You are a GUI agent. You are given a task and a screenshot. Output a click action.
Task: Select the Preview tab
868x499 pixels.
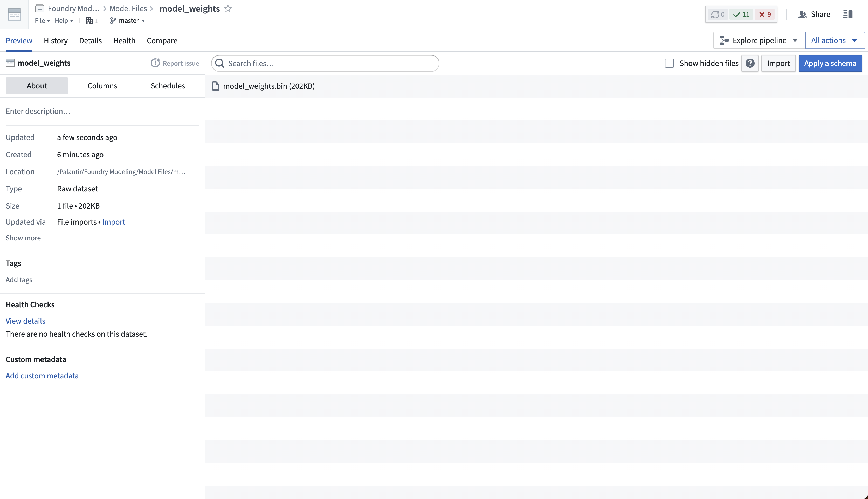click(19, 40)
